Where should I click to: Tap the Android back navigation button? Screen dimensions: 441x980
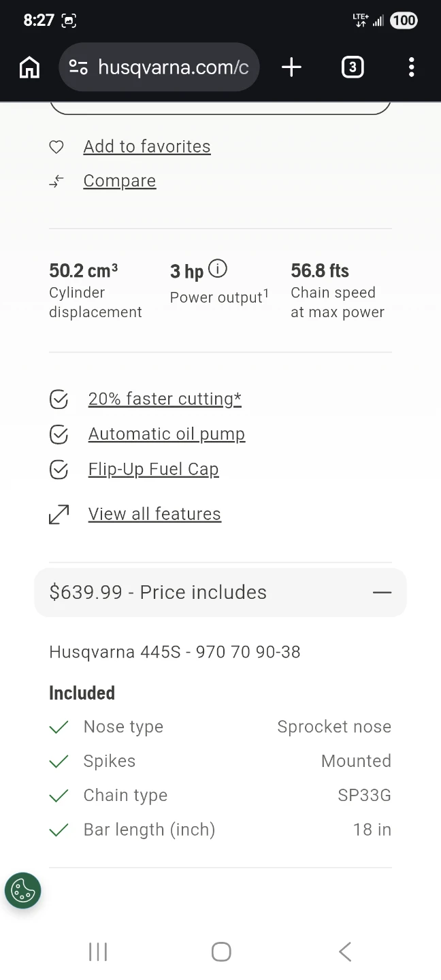coord(345,951)
